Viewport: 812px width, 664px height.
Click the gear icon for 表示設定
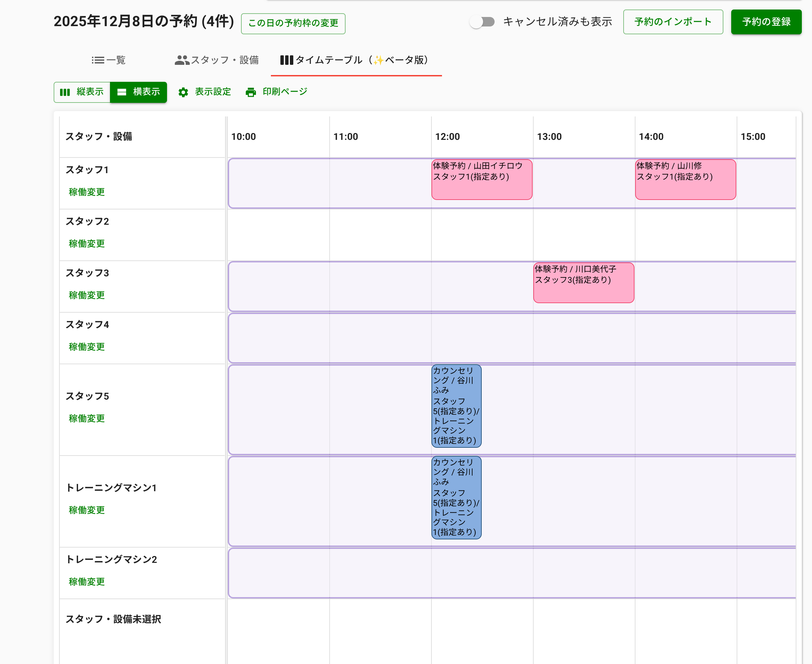pyautogui.click(x=183, y=92)
